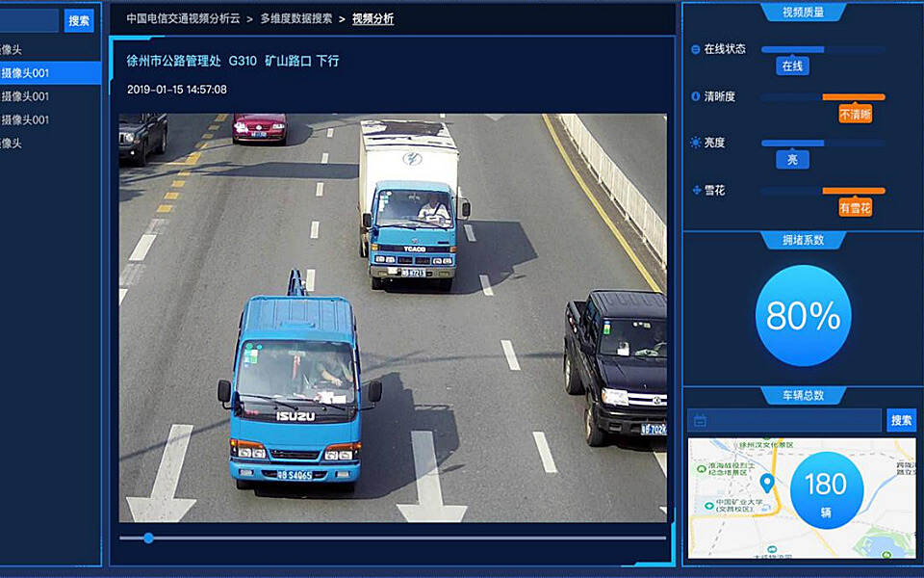This screenshot has width=924, height=578.
Task: Select the highlighted 摄像头001 camera item
Action: click(x=50, y=73)
